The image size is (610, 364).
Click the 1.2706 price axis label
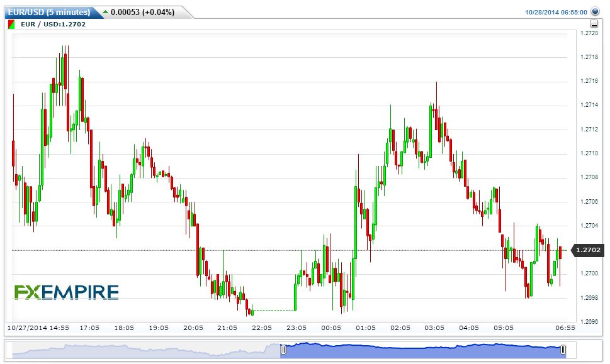(589, 202)
